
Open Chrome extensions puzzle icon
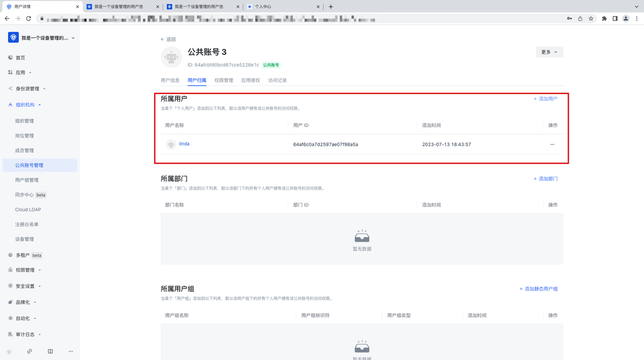pyautogui.click(x=604, y=19)
